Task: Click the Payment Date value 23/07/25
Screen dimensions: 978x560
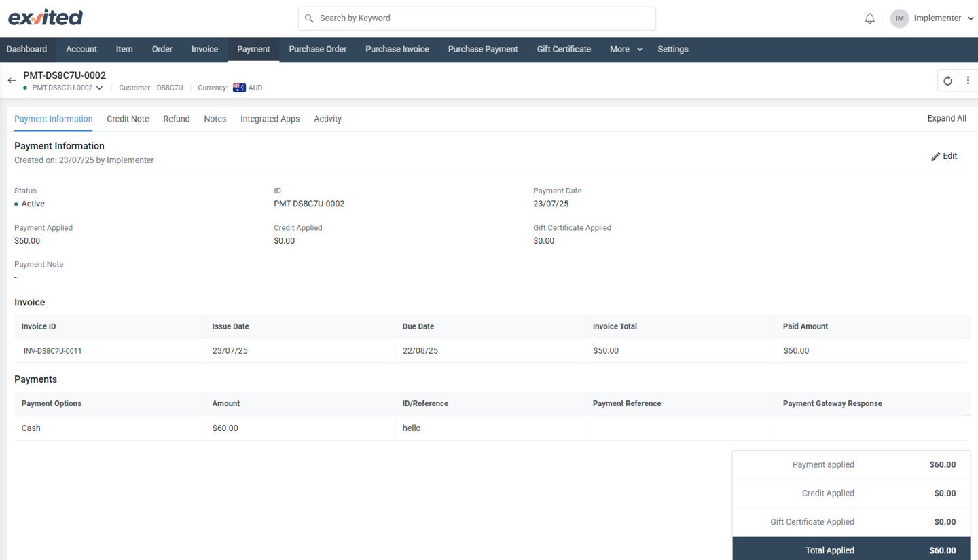Action: (551, 204)
